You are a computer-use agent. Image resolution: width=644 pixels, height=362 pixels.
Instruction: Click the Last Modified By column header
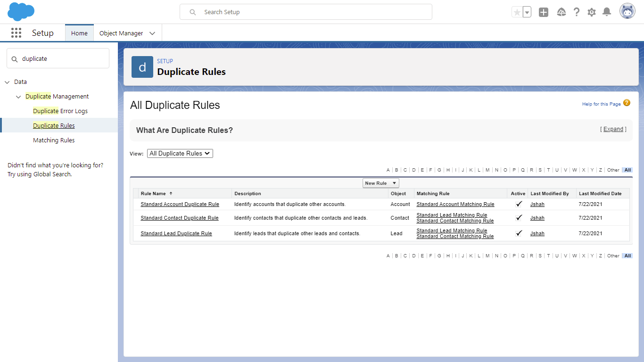click(550, 193)
